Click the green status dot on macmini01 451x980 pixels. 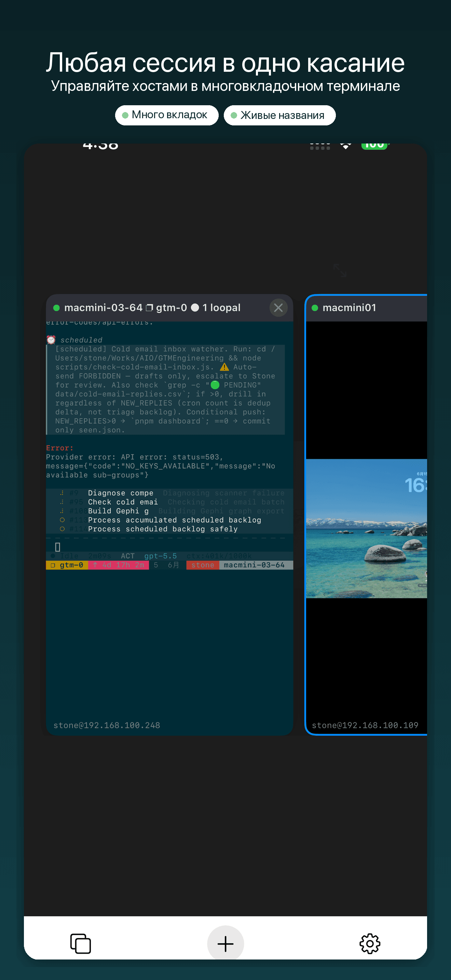point(315,308)
